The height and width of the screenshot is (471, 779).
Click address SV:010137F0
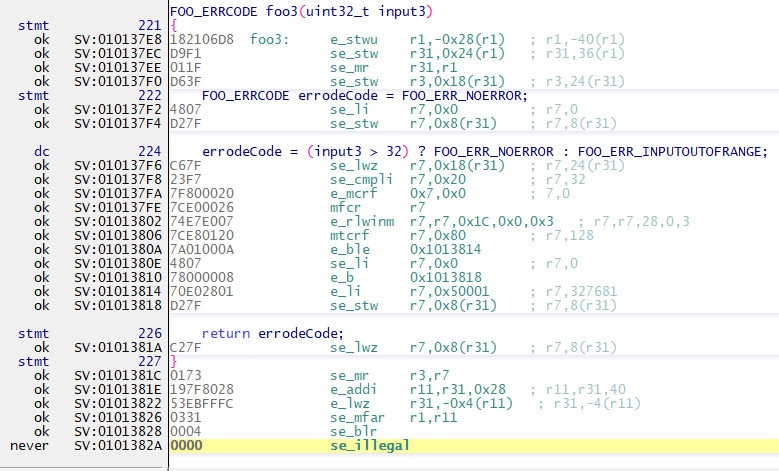(x=118, y=81)
